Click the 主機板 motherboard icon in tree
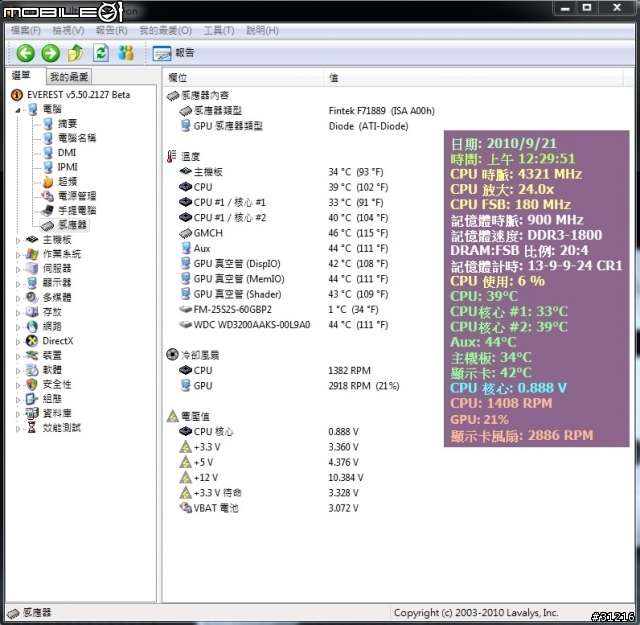 coord(32,239)
